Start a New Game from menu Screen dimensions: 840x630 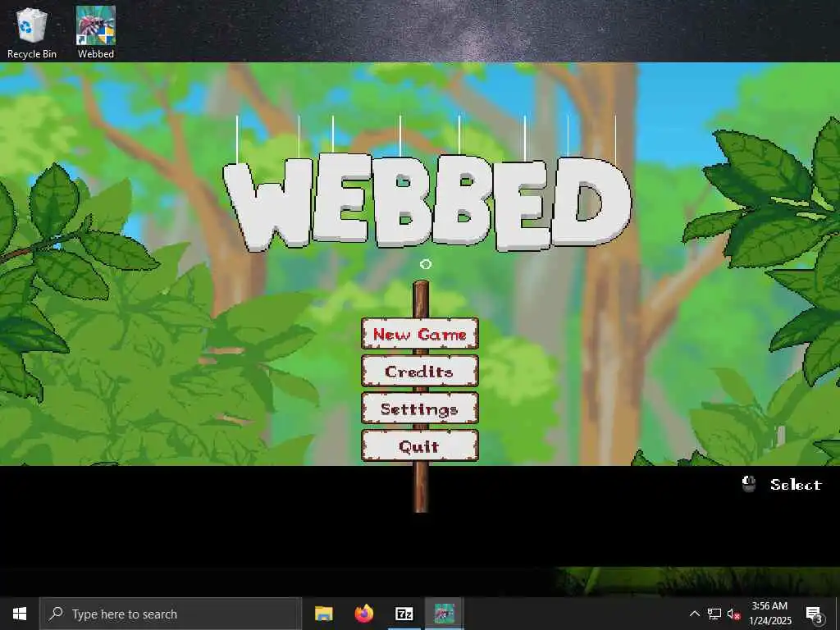[x=420, y=334]
